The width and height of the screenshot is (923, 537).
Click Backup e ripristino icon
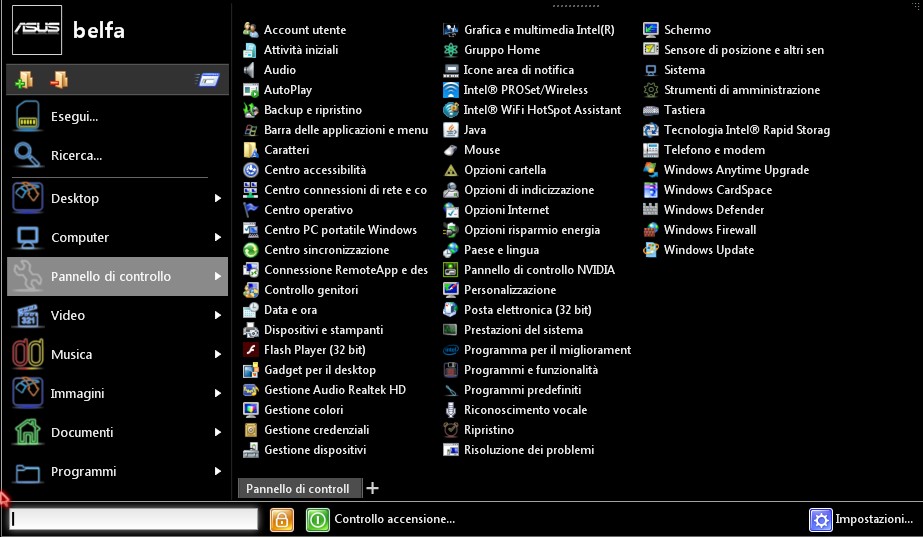click(251, 110)
